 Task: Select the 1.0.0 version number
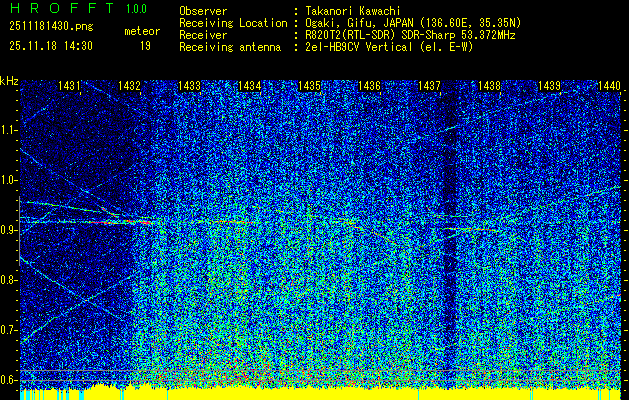point(136,9)
